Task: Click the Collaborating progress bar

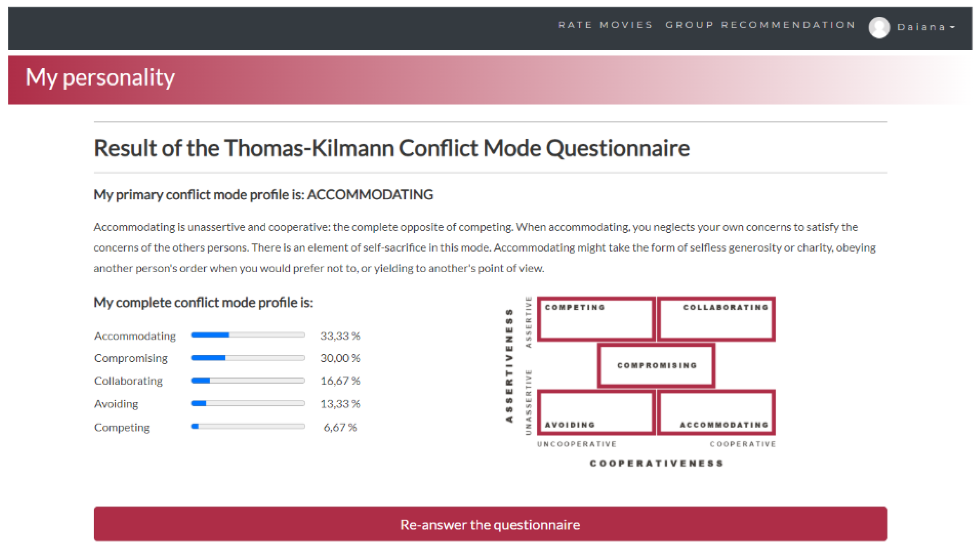Action: pyautogui.click(x=248, y=381)
